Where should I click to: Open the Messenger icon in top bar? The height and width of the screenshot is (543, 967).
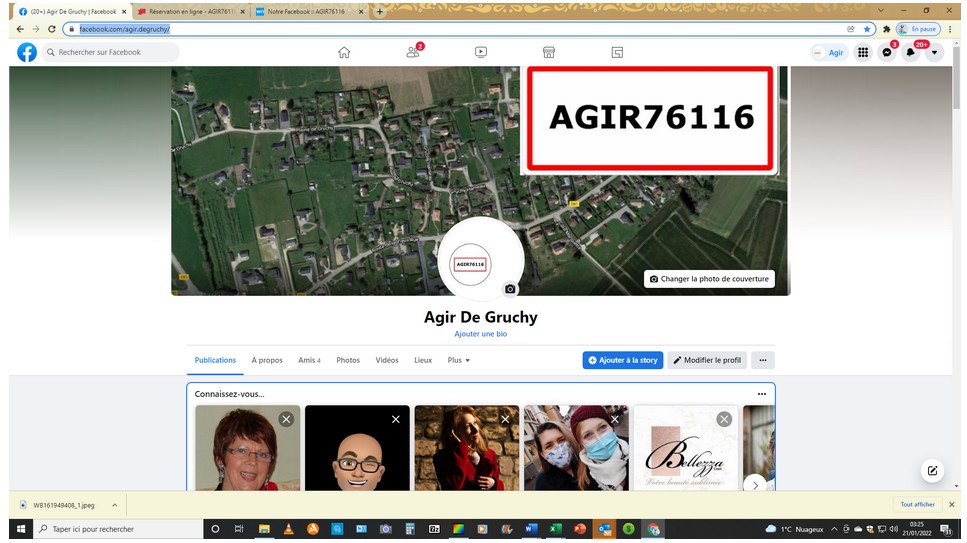click(x=886, y=52)
